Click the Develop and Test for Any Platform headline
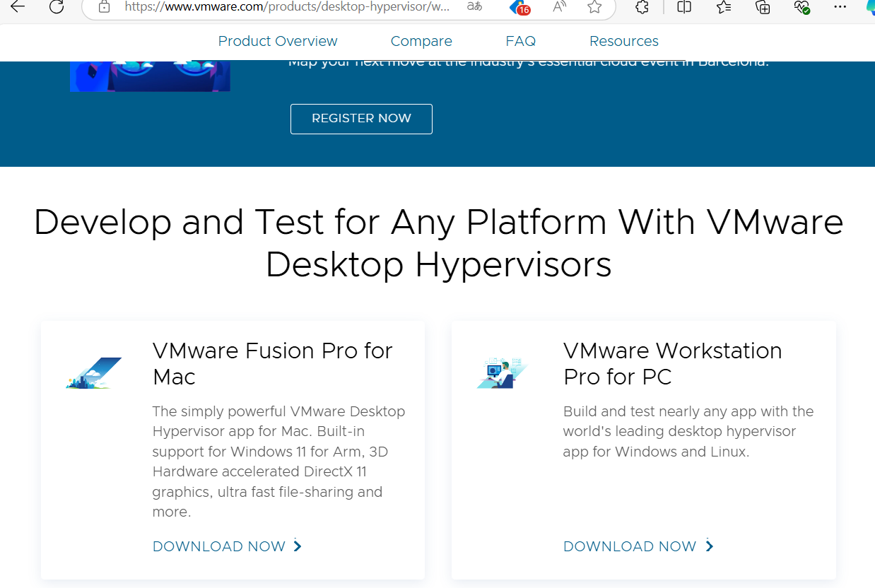This screenshot has height=588, width=875. pyautogui.click(x=438, y=243)
